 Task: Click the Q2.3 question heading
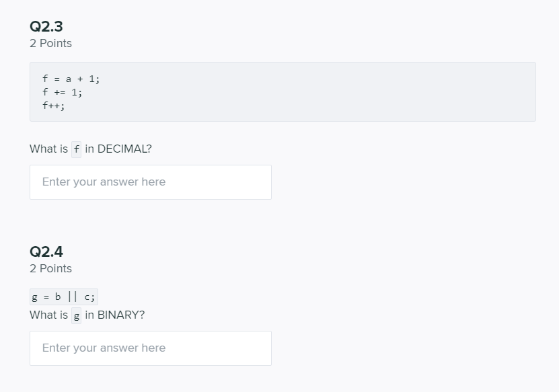(46, 26)
